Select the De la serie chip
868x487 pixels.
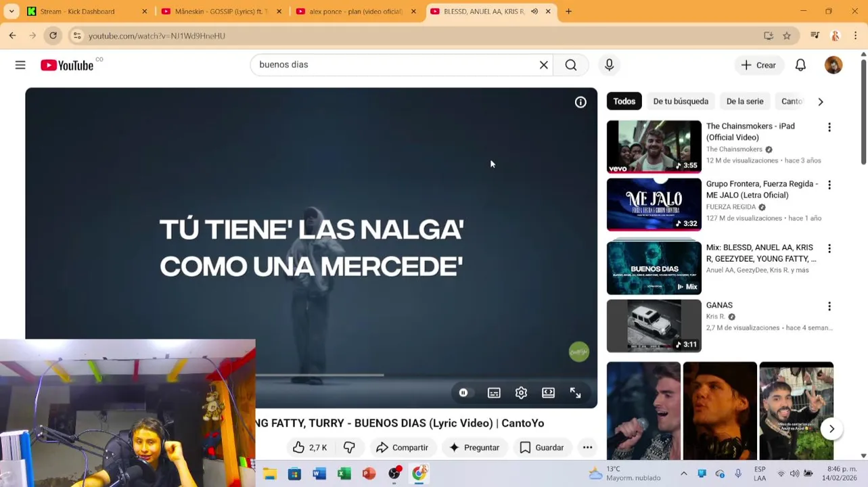(x=745, y=101)
